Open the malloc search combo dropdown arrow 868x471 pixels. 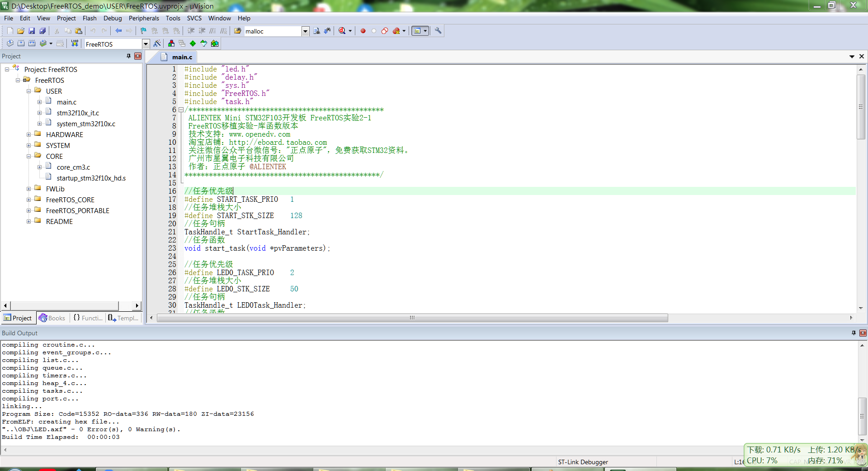click(x=305, y=31)
